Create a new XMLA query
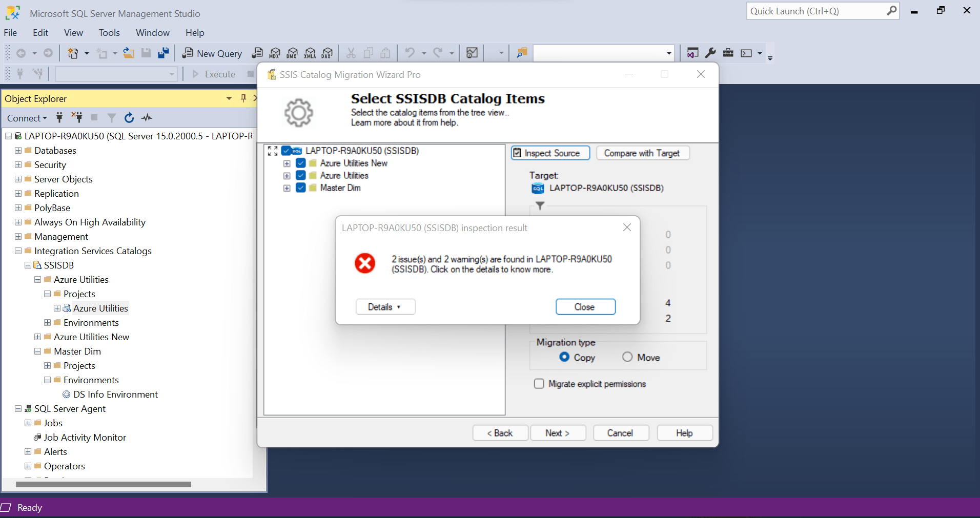Viewport: 980px width, 518px height. pos(310,53)
